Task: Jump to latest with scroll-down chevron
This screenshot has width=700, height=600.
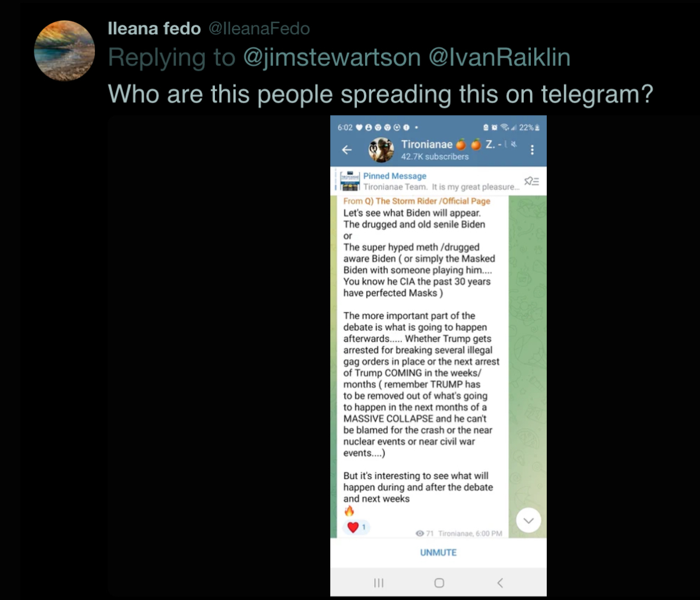Action: pos(528,520)
